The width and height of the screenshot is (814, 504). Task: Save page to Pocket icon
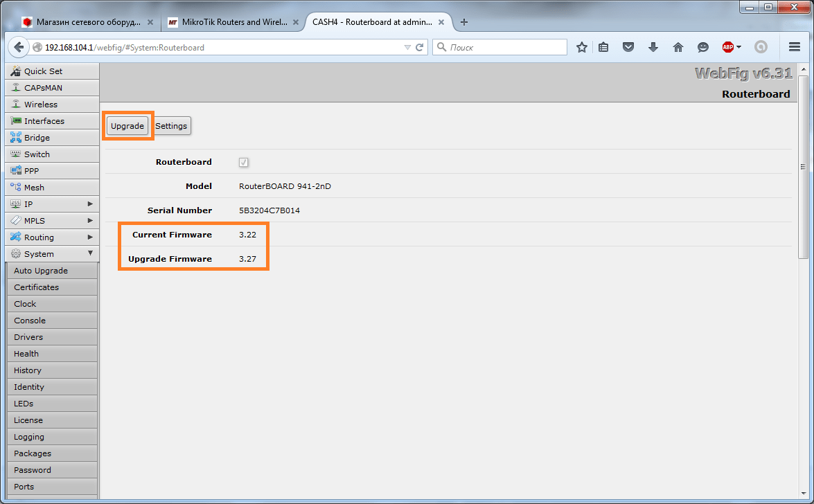coord(628,47)
